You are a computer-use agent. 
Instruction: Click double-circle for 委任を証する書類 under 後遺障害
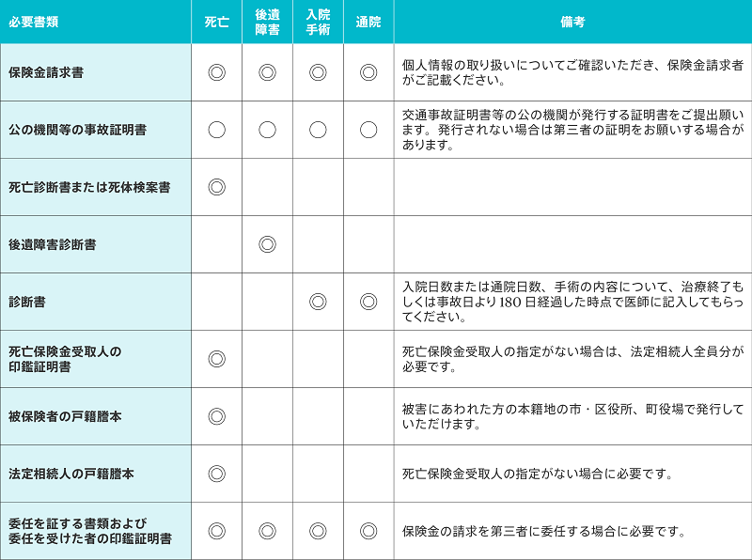[267, 531]
